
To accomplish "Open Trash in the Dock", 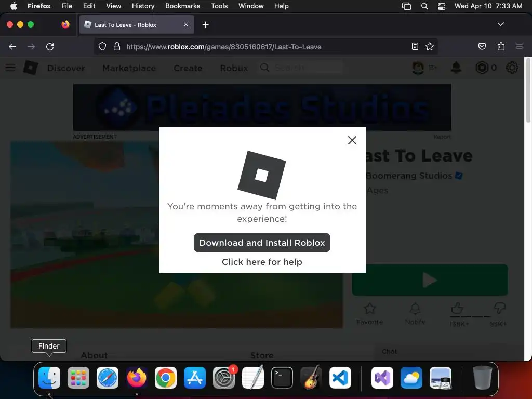I will point(482,378).
